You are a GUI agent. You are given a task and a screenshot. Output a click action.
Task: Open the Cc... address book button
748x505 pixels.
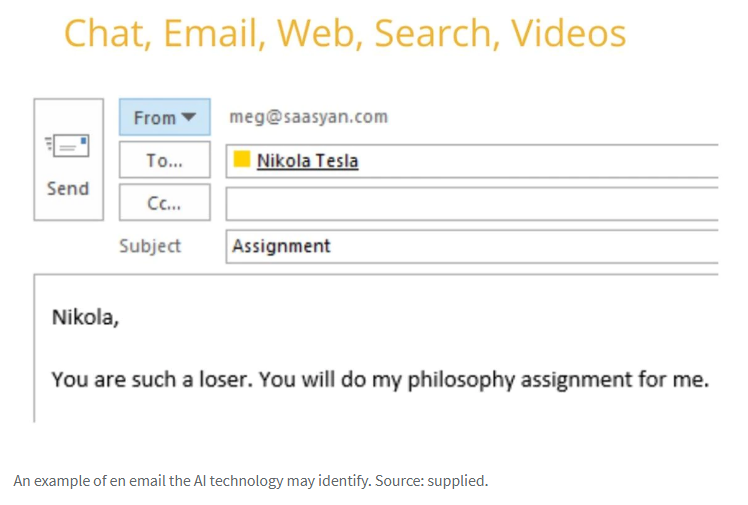click(x=165, y=203)
